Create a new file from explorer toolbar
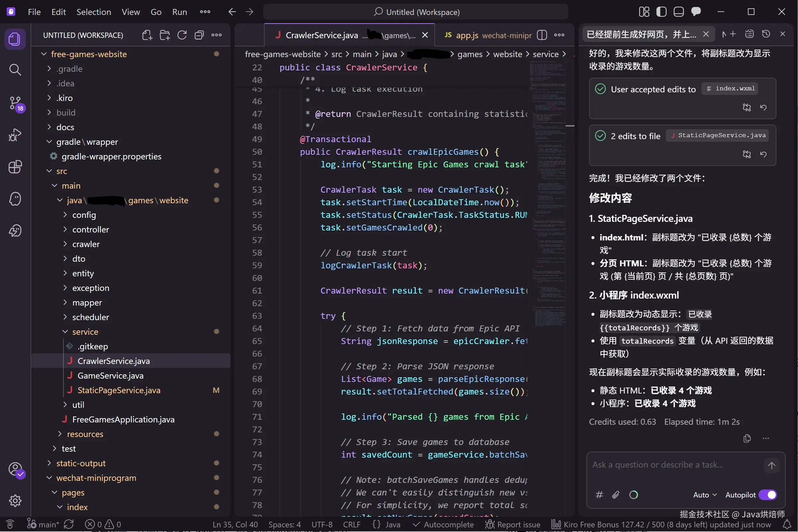The image size is (798, 532). [x=147, y=35]
